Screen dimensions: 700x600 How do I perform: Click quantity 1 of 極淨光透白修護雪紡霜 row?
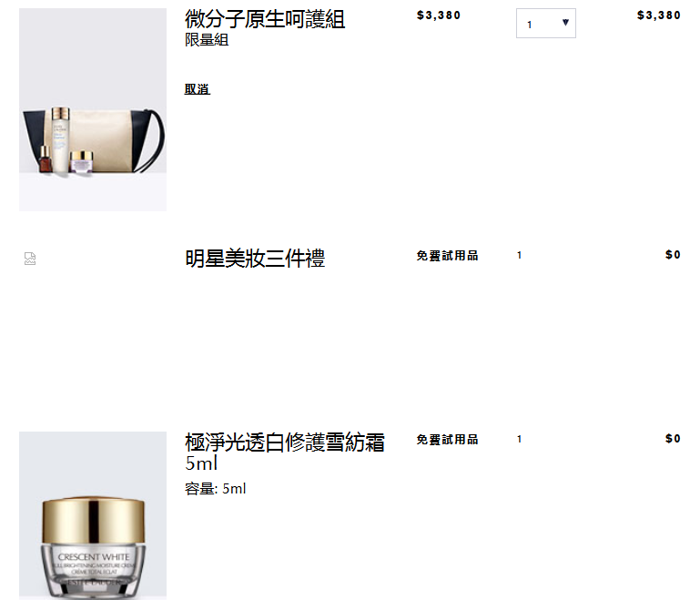pyautogui.click(x=519, y=439)
